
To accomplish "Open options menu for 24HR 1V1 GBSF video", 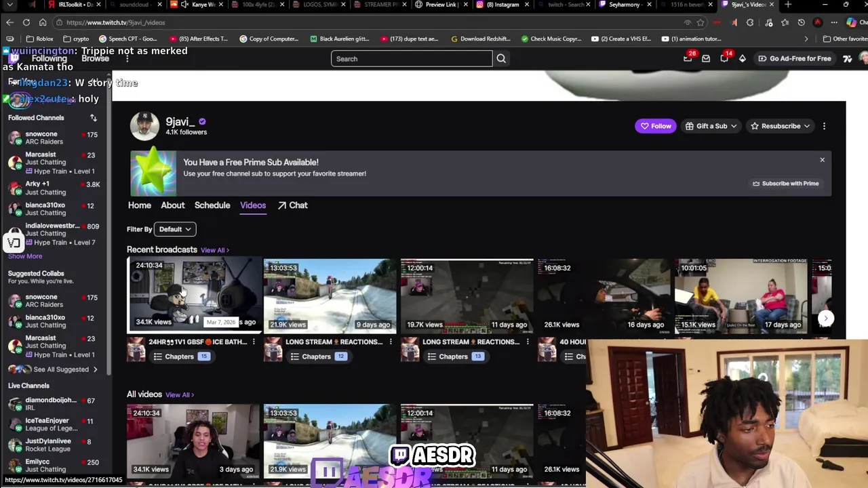I will [254, 342].
